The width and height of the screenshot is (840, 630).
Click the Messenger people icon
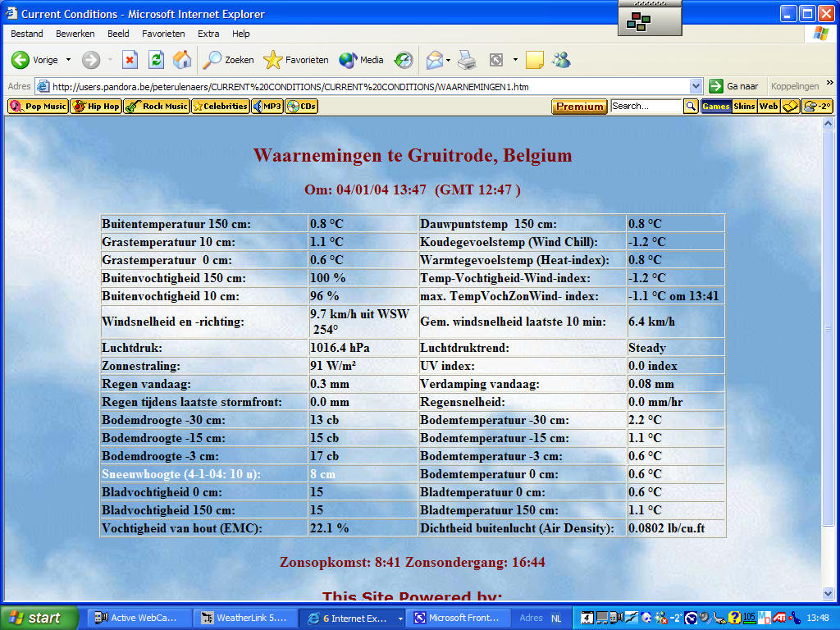pos(561,60)
